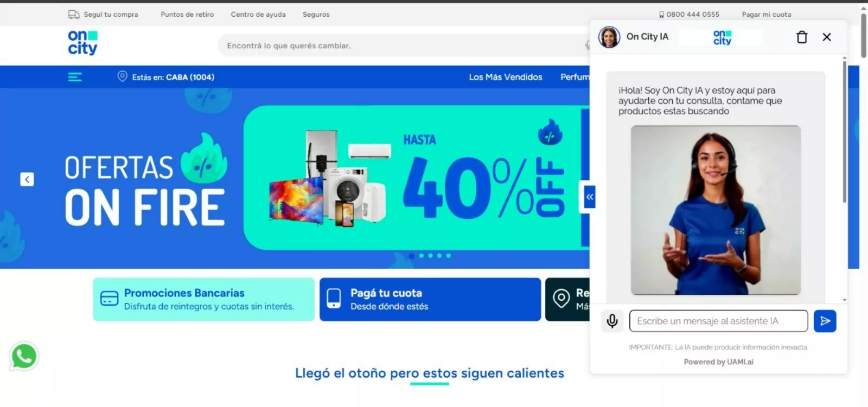
Task: Open Centro de ayuda link
Action: coord(258,15)
